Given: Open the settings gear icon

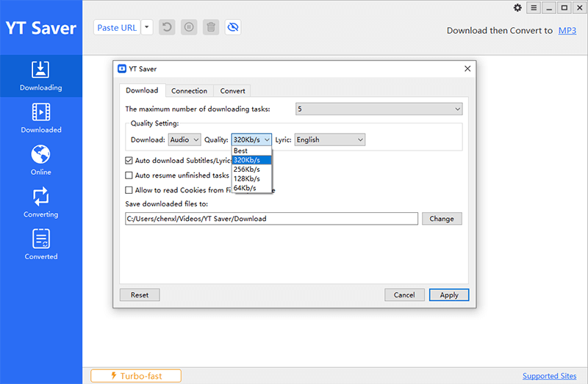Looking at the screenshot, I should point(517,8).
